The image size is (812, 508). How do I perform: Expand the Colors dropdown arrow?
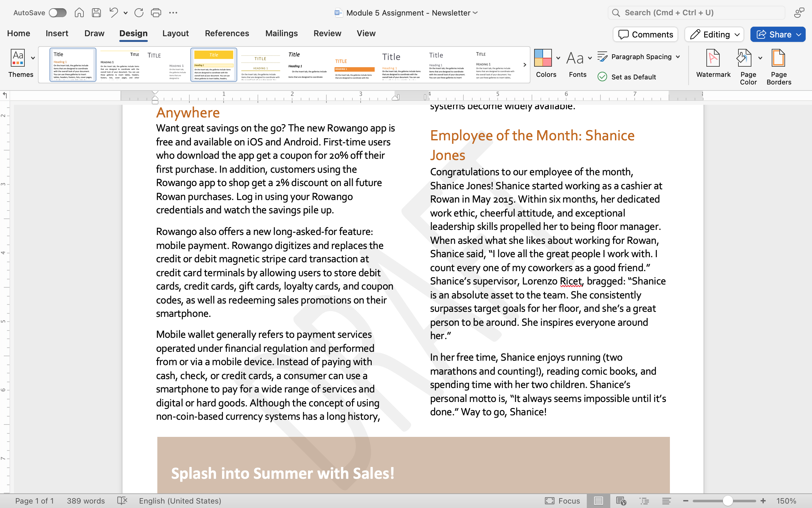(x=558, y=58)
